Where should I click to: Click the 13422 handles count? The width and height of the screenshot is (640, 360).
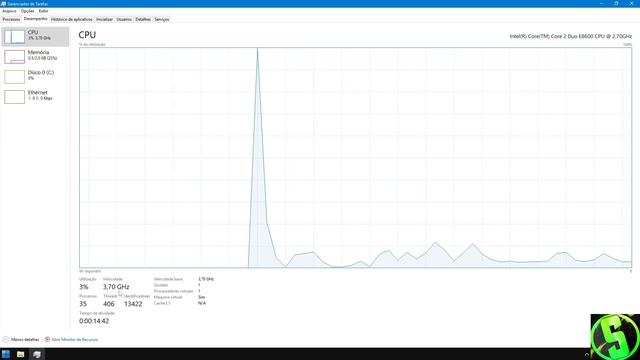(x=133, y=304)
